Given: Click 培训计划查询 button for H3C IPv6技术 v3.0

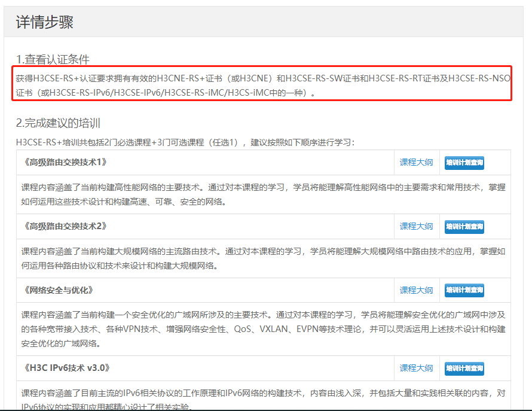Looking at the screenshot, I should 464,368.
